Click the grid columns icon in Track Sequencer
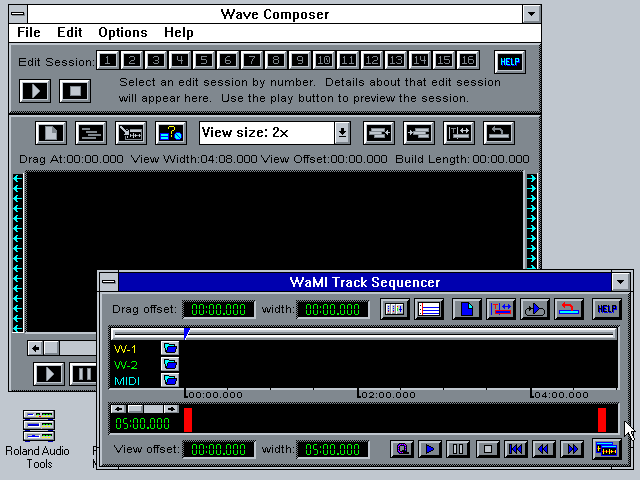Screen dimensions: 640x480 point(395,309)
